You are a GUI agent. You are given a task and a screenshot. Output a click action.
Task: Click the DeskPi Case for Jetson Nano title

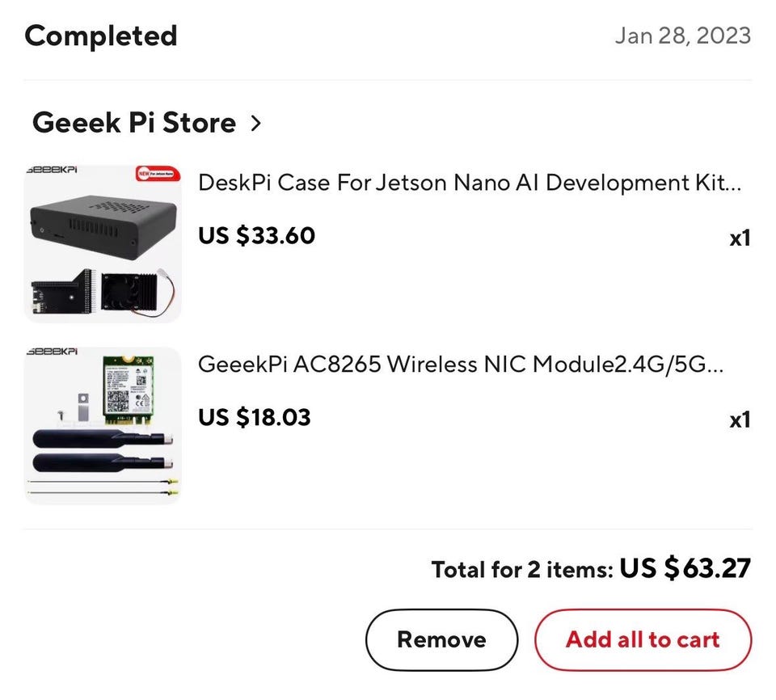coord(469,183)
